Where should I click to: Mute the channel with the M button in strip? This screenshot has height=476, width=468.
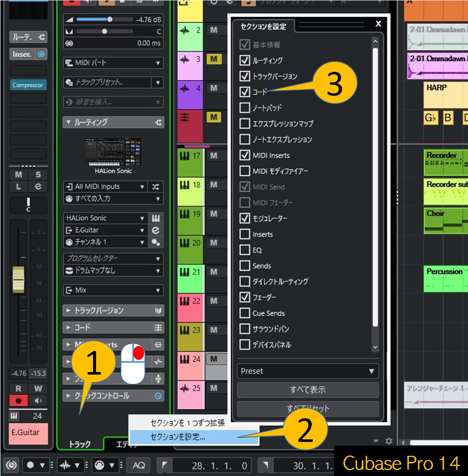[18, 175]
